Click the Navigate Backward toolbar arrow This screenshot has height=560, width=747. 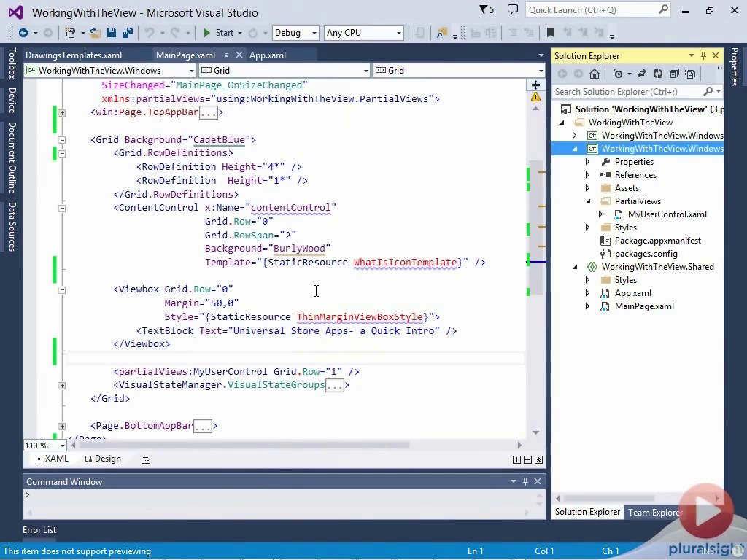click(x=23, y=33)
